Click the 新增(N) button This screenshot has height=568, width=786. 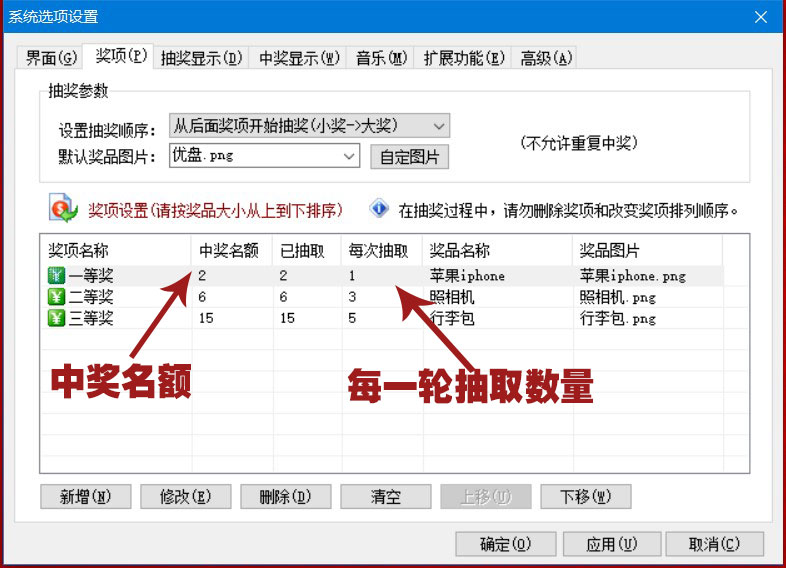pos(85,496)
